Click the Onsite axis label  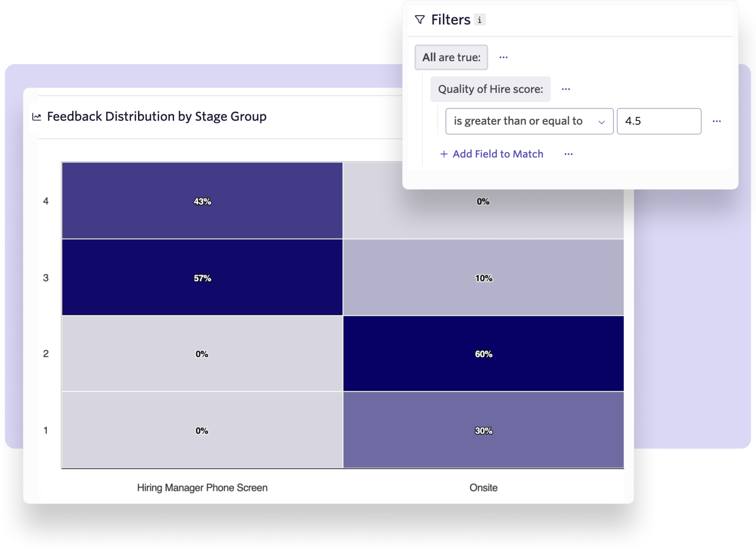pyautogui.click(x=483, y=488)
